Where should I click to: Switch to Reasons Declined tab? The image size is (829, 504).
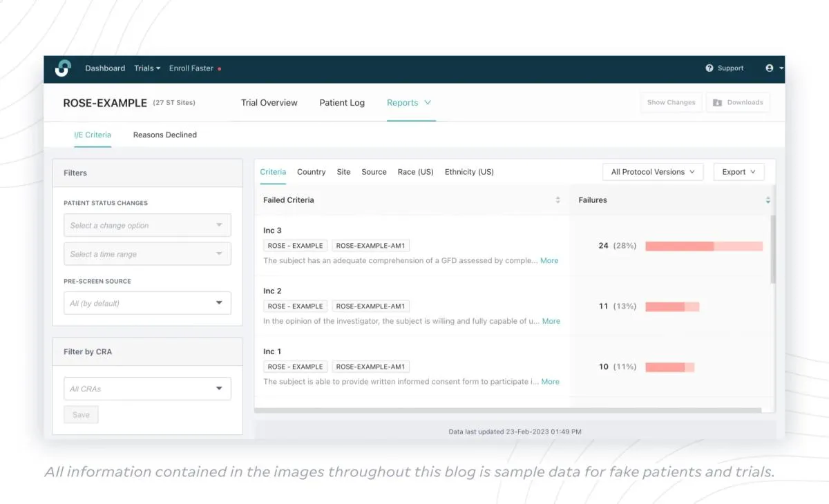pos(164,135)
